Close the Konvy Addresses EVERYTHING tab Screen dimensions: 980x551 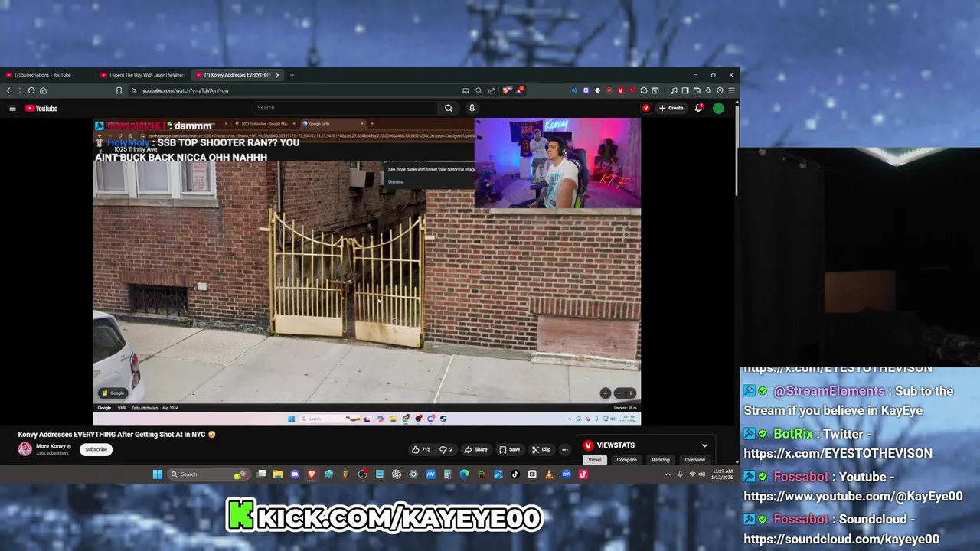pyautogui.click(x=278, y=75)
